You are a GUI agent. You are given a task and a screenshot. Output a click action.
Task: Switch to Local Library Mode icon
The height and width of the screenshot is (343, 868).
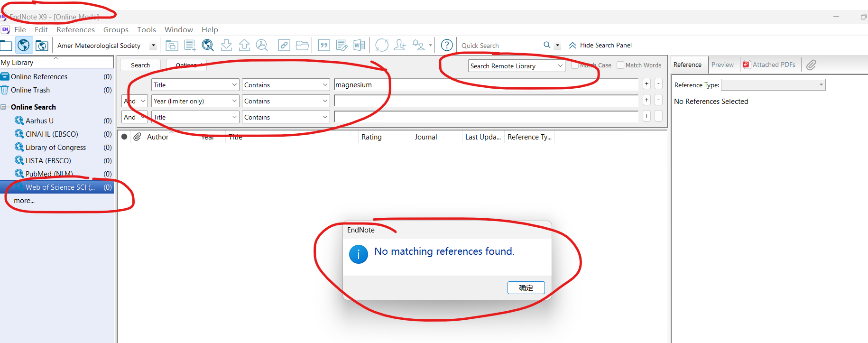tap(6, 46)
